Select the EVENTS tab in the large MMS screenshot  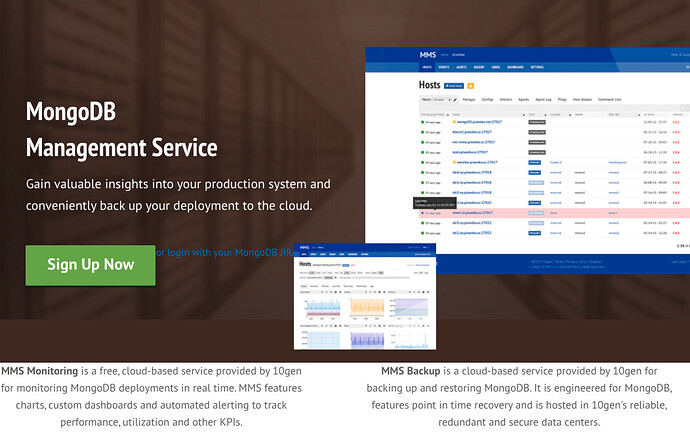(444, 67)
